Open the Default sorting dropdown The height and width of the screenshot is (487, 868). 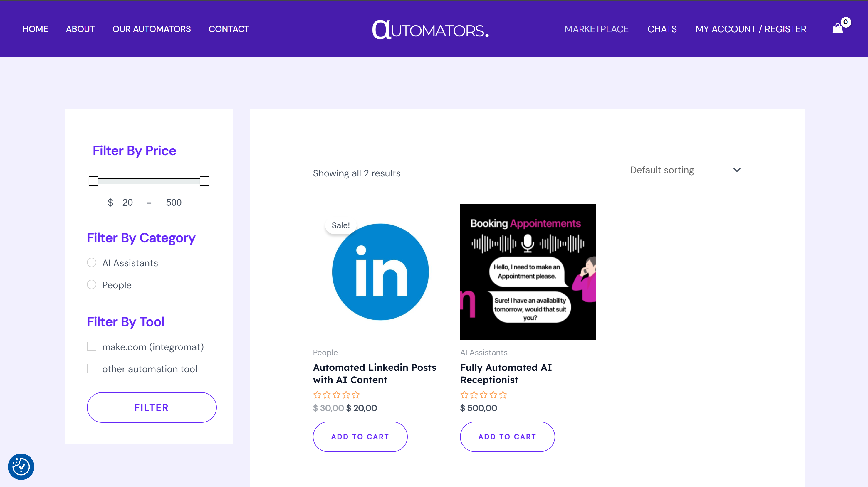pos(662,170)
